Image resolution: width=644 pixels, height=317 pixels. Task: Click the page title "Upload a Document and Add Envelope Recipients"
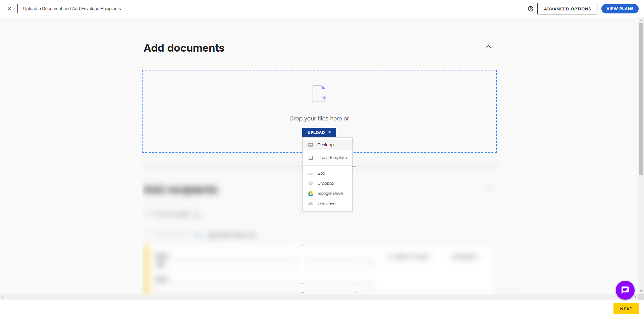[x=72, y=9]
